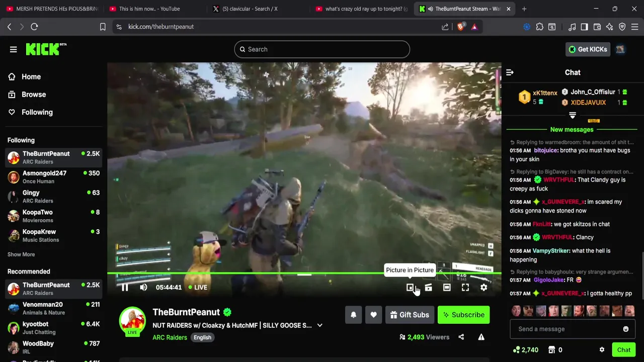Open WoodBaby recommended channel
Screen dimensions: 644x362
(x=53, y=347)
